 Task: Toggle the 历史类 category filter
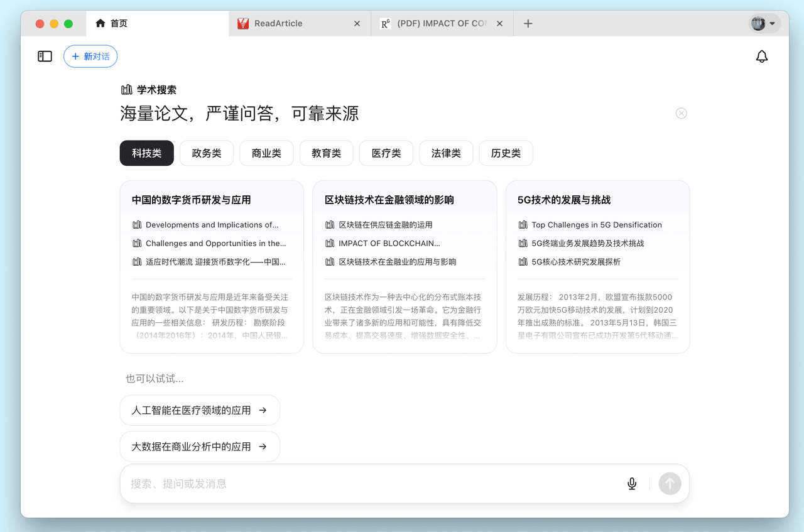point(506,153)
